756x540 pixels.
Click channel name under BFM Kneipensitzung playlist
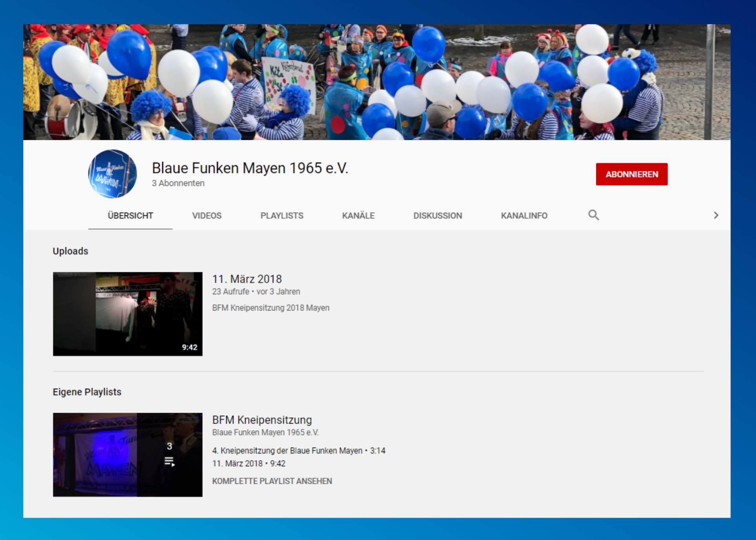(x=265, y=432)
